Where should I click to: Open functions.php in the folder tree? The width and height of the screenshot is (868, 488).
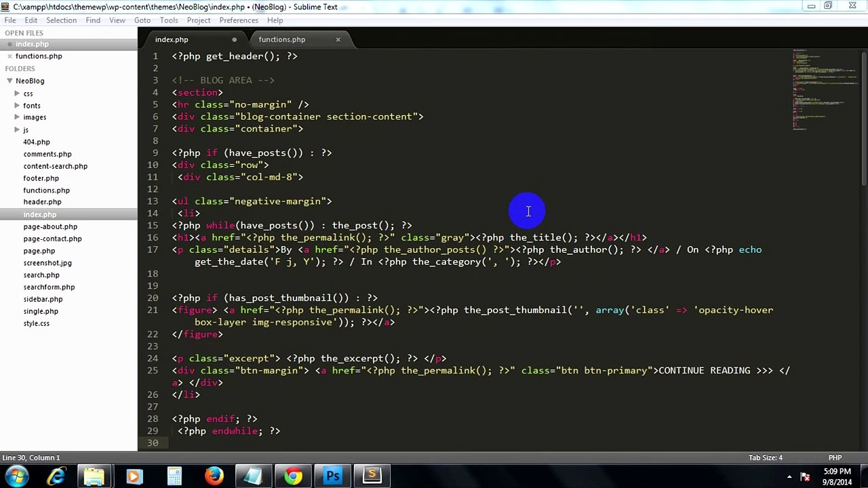[47, 190]
